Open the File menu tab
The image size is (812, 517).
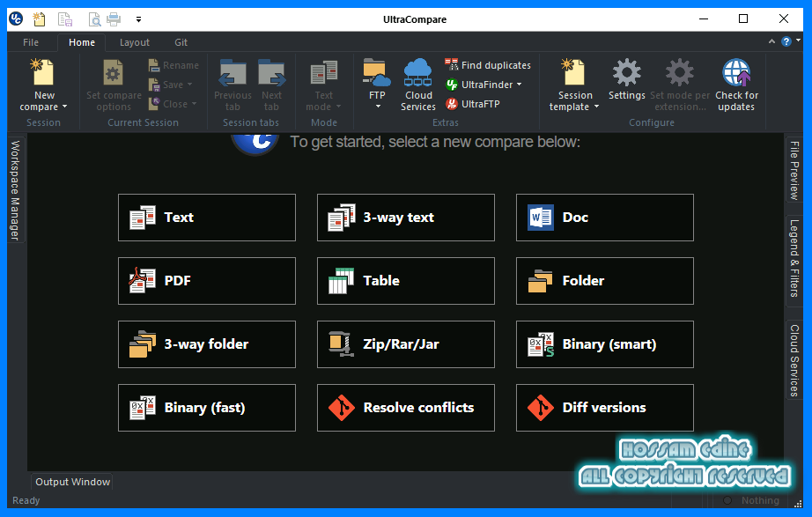pyautogui.click(x=31, y=42)
